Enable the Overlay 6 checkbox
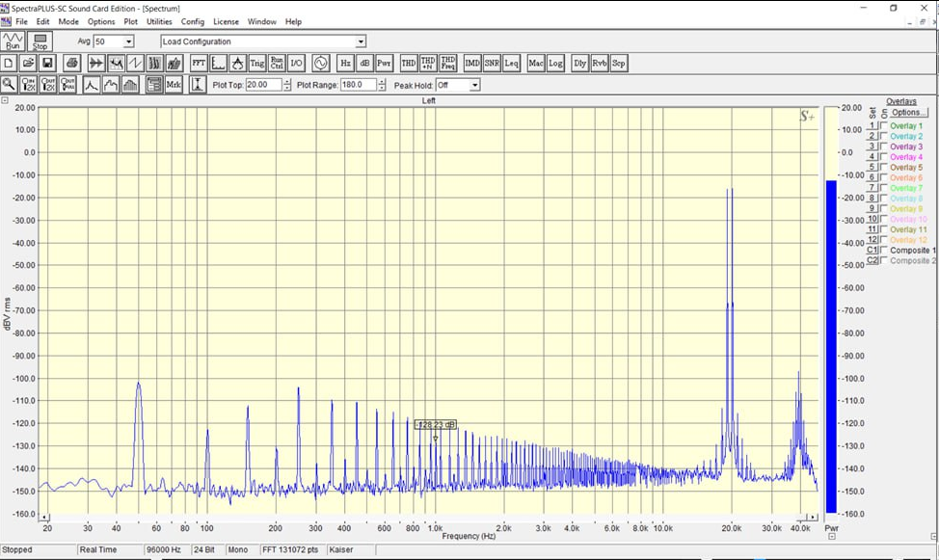 click(883, 177)
